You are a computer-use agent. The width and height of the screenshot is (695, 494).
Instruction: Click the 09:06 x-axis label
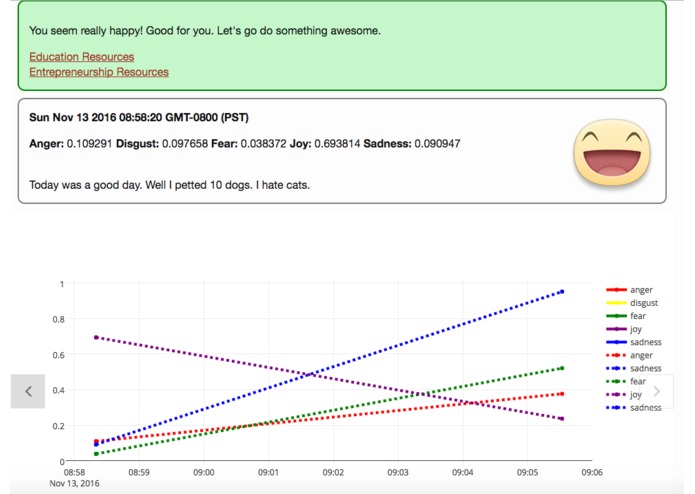(592, 472)
